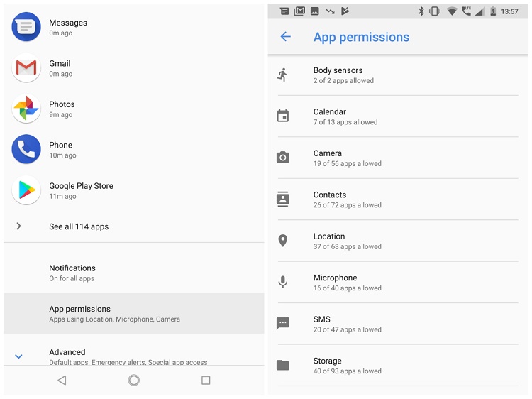Open Body sensors permission list
This screenshot has height=399, width=532.
click(x=398, y=75)
